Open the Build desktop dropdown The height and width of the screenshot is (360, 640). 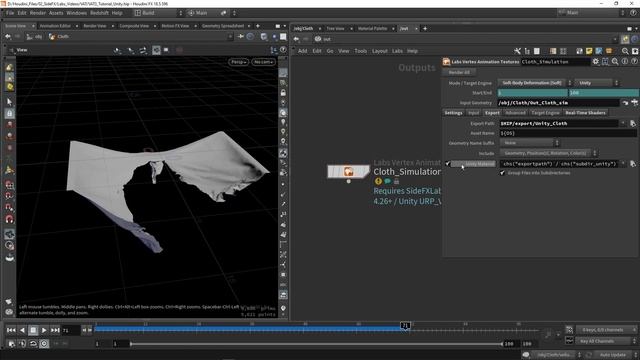[x=158, y=13]
